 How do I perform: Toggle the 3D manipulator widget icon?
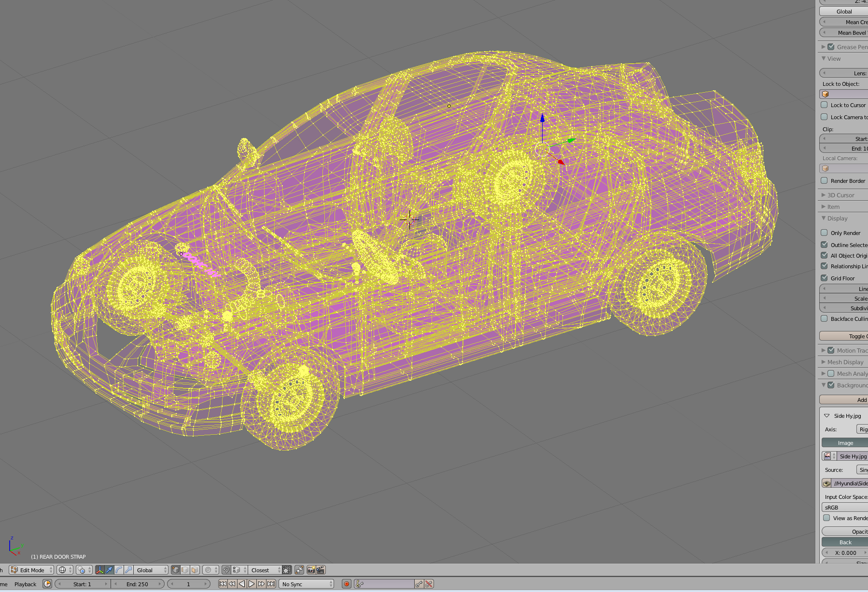(100, 570)
